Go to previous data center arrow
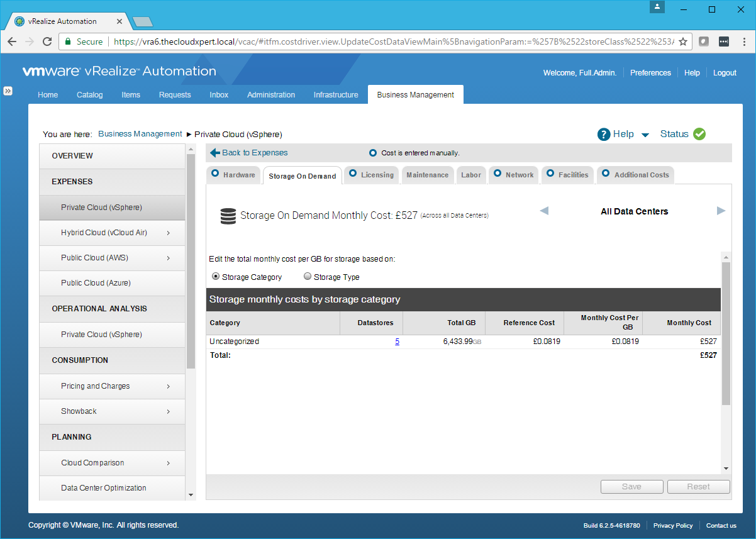 544,211
